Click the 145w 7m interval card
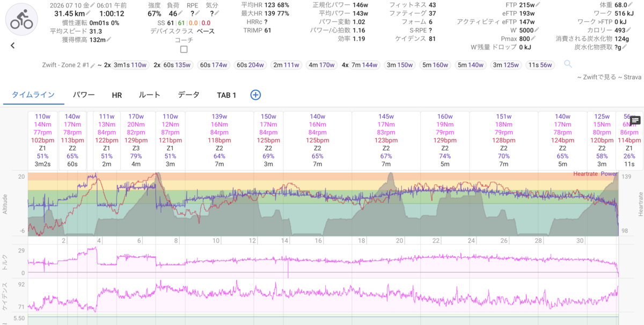 (x=386, y=141)
